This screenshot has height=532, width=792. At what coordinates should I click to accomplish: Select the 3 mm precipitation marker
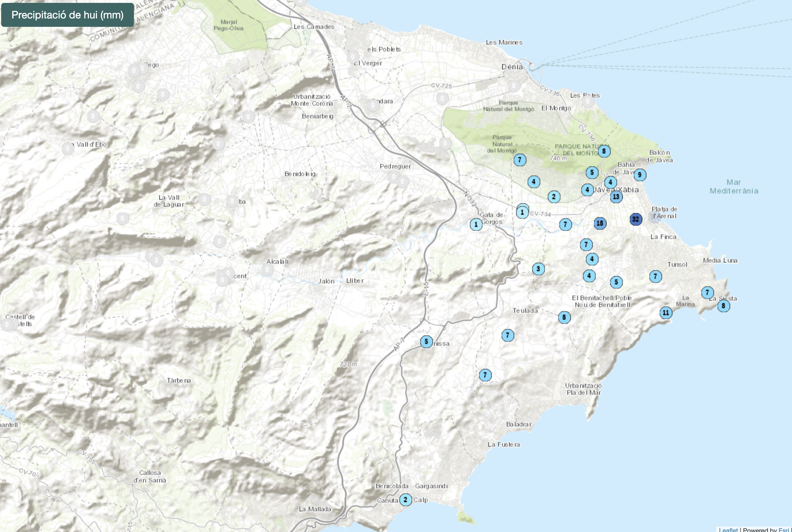538,269
